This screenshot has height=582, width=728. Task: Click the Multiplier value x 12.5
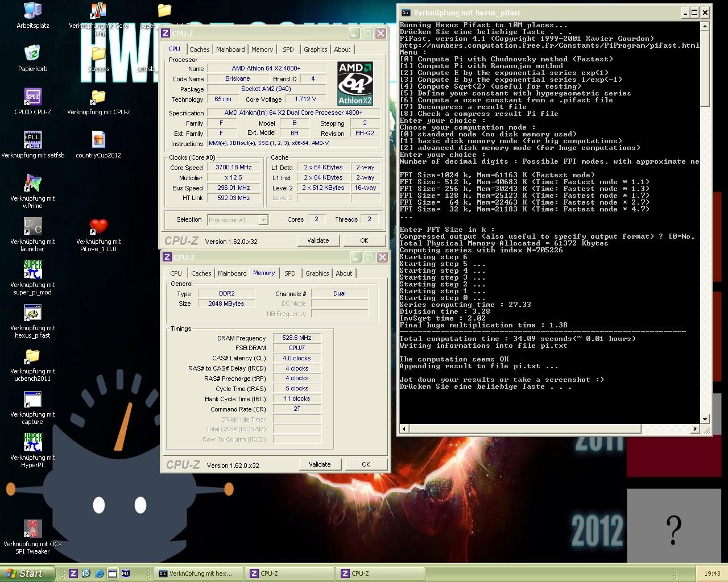point(233,178)
